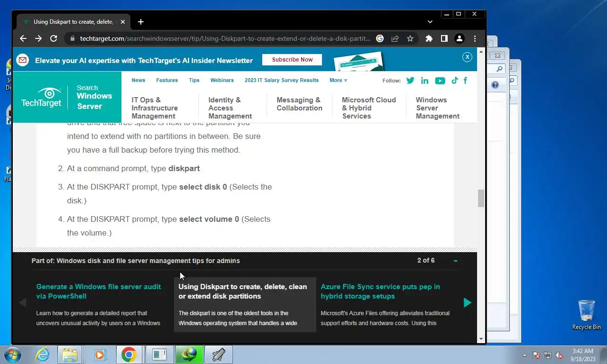This screenshot has height=364, width=607.
Task: Open Chrome three-dot menu
Action: [475, 39]
